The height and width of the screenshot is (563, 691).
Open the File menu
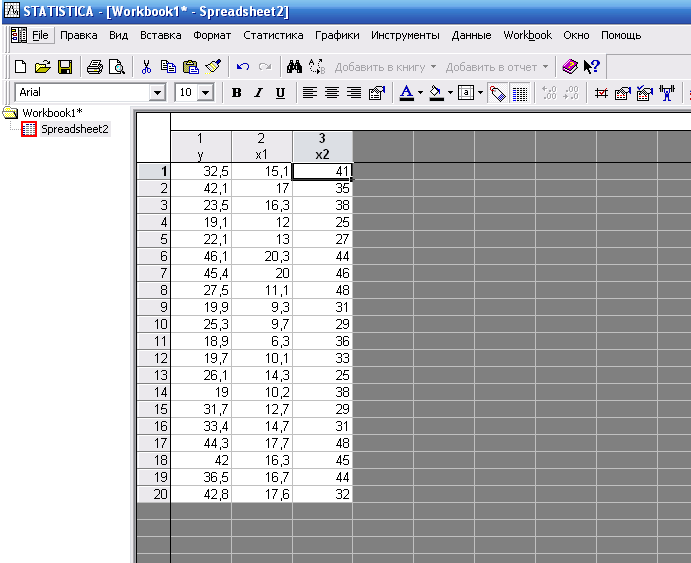(41, 35)
